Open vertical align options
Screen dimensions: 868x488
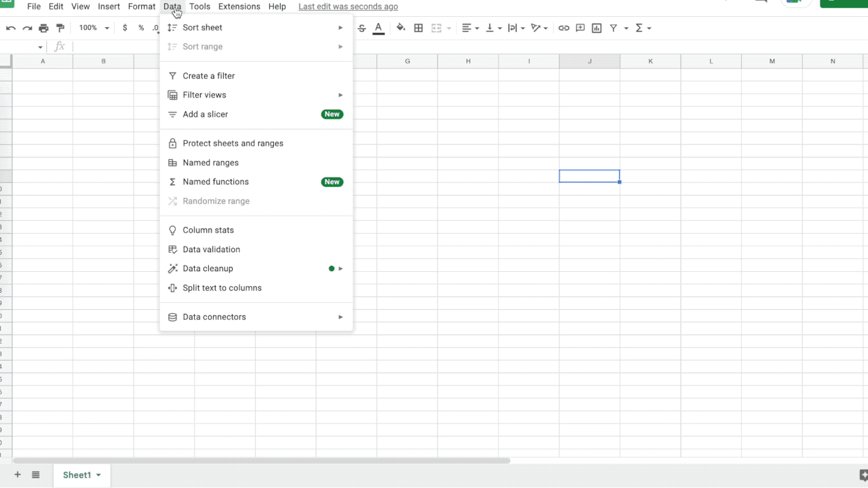[x=494, y=28]
